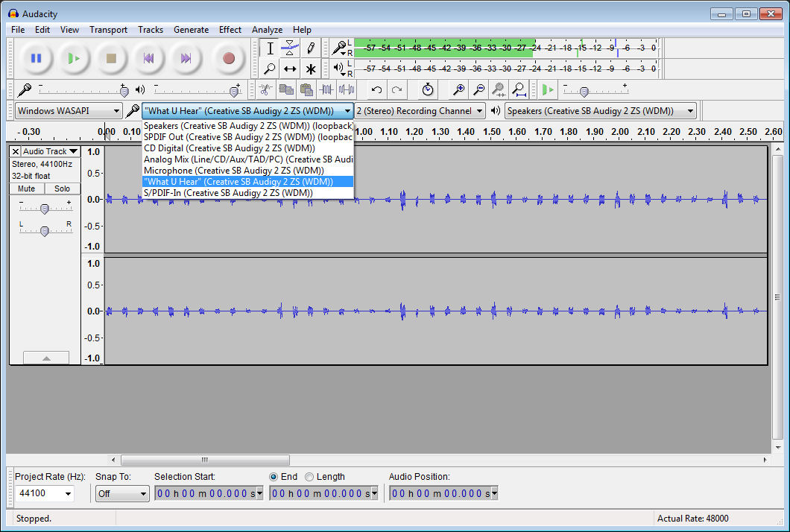Viewport: 790px width, 532px height.
Task: Choose CD Digital recording device
Action: [x=248, y=148]
